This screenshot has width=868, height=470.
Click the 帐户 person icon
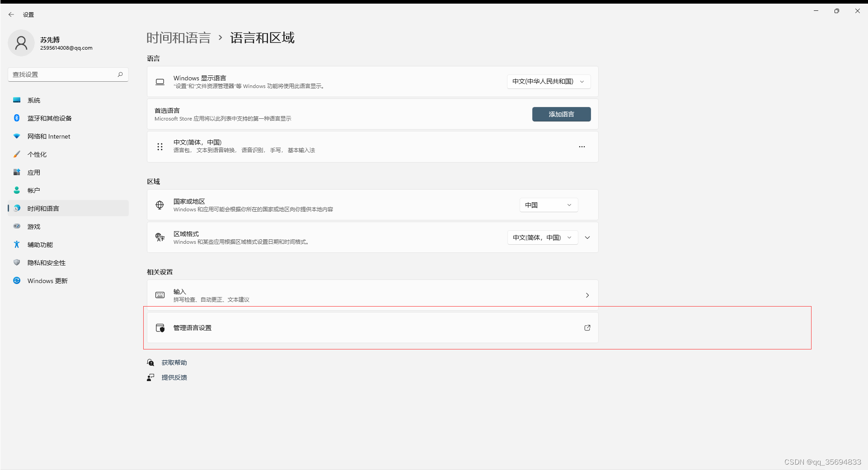point(17,190)
